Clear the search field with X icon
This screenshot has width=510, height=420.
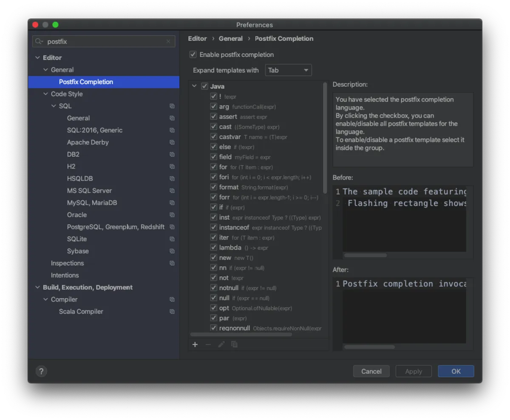(168, 42)
